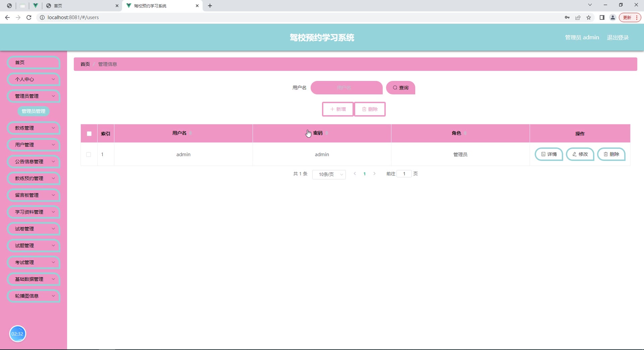Screen dimensions: 644x350
Task: Go back in browser history
Action: point(7,17)
